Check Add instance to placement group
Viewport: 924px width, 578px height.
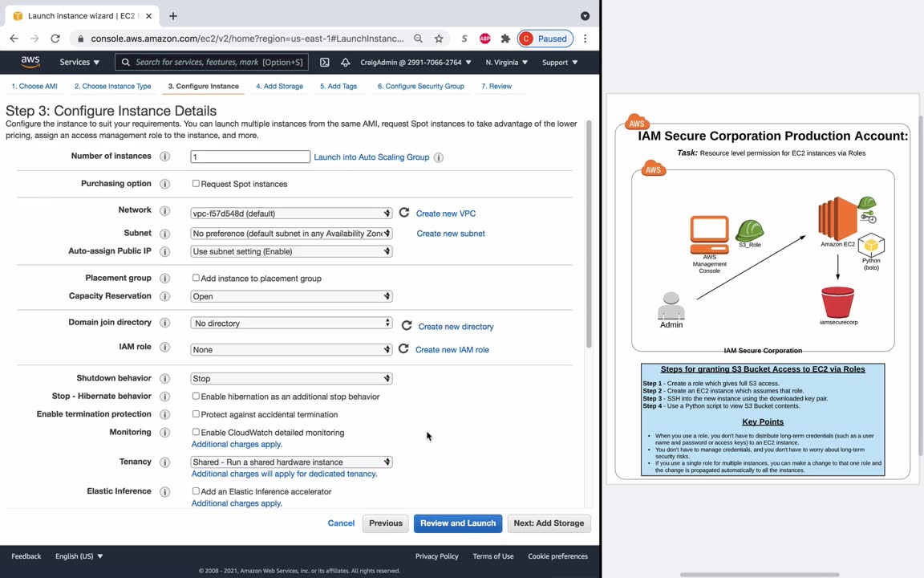pos(196,278)
